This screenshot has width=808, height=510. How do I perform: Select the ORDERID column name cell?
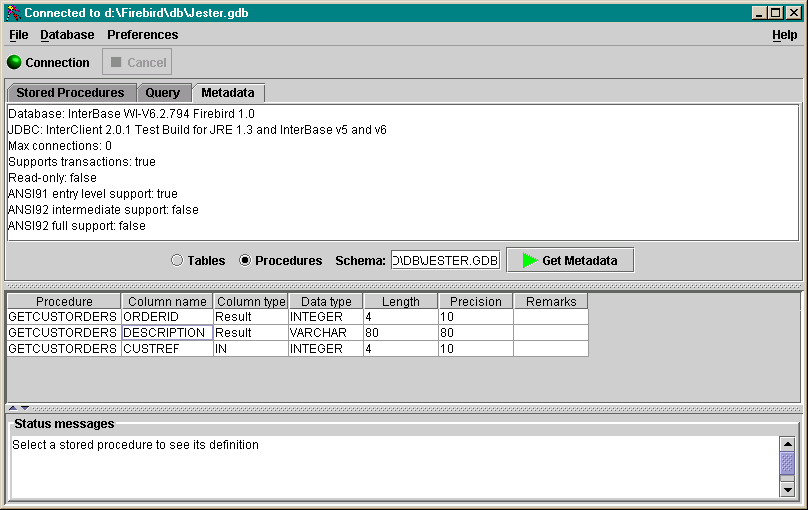tap(167, 317)
